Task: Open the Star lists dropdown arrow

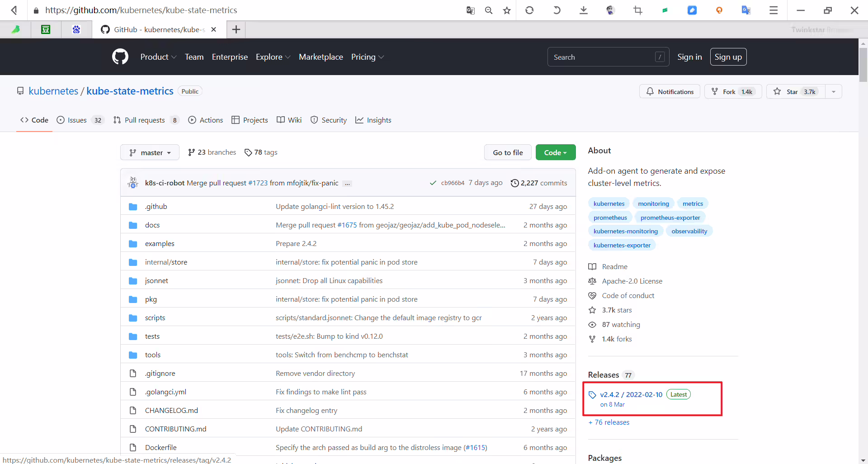Action: tap(834, 92)
